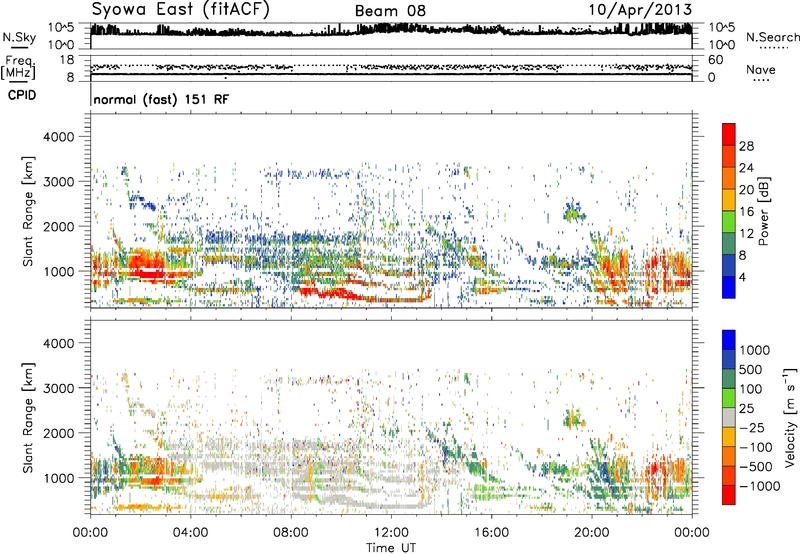
Task: Click the 'Nave' legend label
Action: pos(761,70)
